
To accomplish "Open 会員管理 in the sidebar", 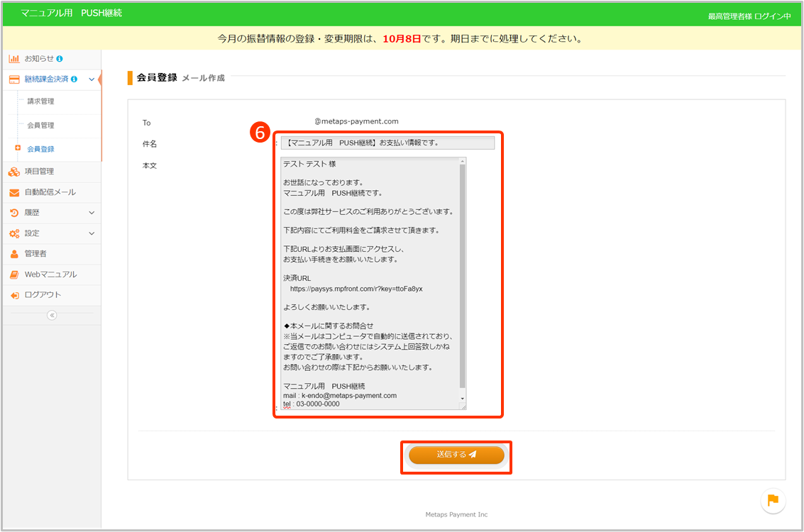I will pyautogui.click(x=40, y=126).
